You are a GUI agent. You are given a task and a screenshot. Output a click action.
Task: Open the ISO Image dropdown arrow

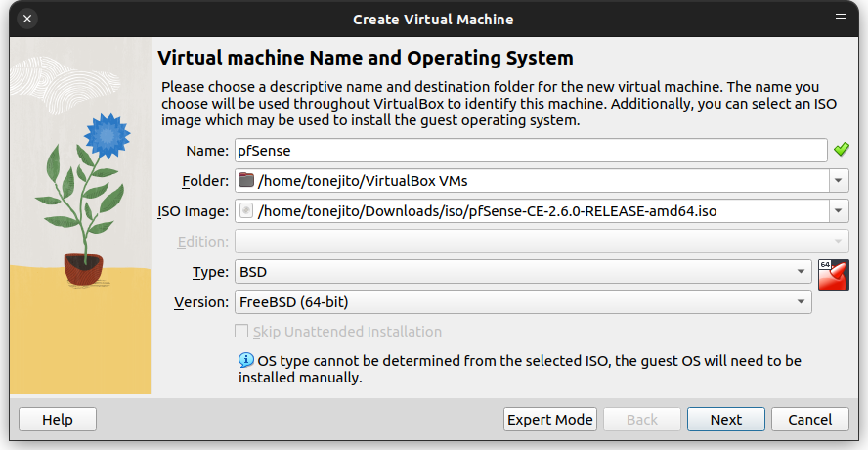839,211
